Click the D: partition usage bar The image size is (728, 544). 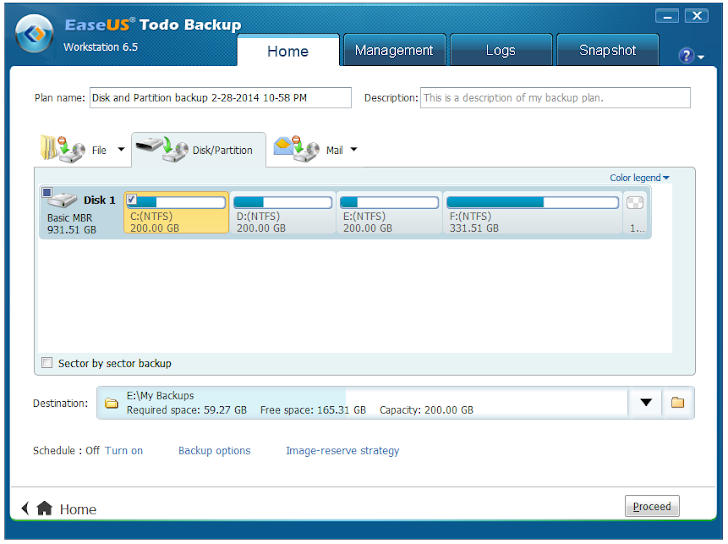(283, 202)
